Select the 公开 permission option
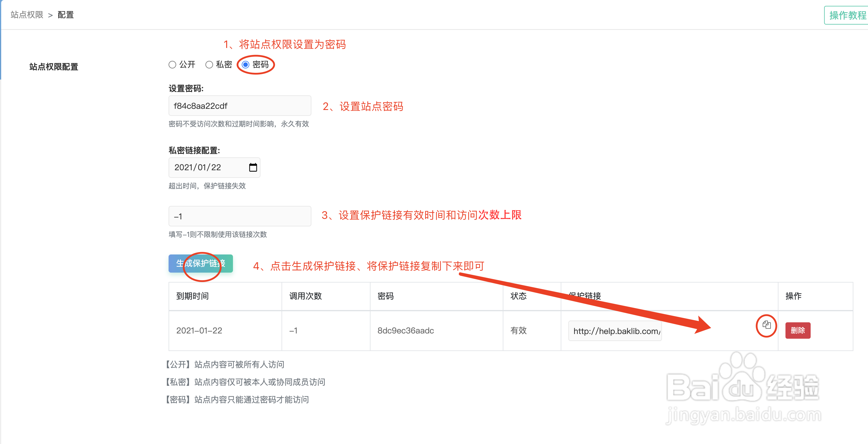This screenshot has width=868, height=444. point(172,64)
